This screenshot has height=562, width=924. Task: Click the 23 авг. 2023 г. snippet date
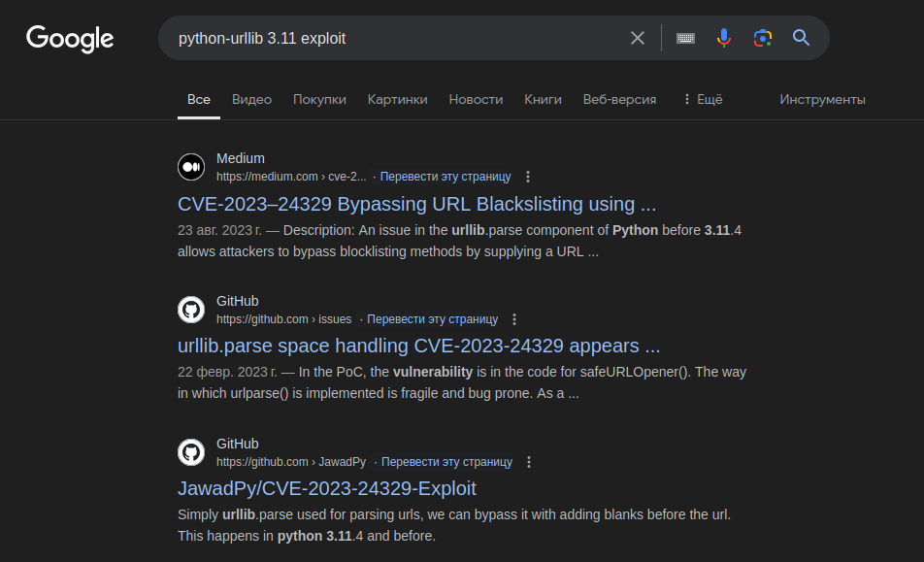click(219, 230)
